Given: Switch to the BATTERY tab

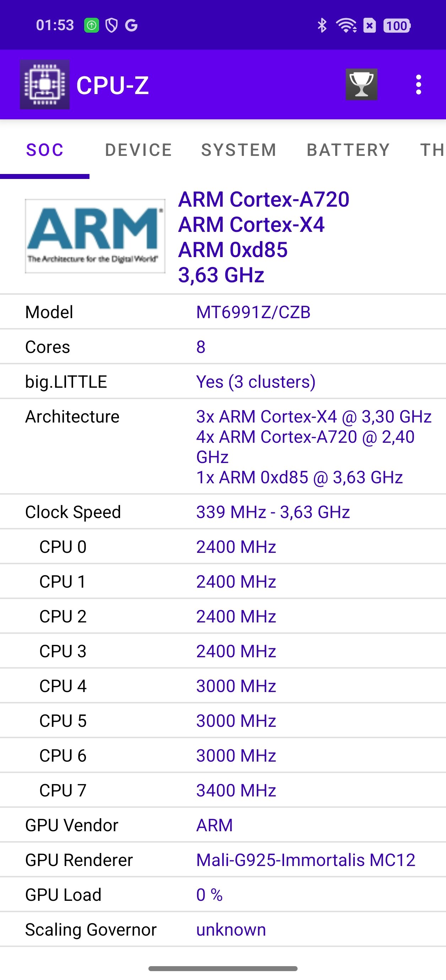Looking at the screenshot, I should 349,150.
